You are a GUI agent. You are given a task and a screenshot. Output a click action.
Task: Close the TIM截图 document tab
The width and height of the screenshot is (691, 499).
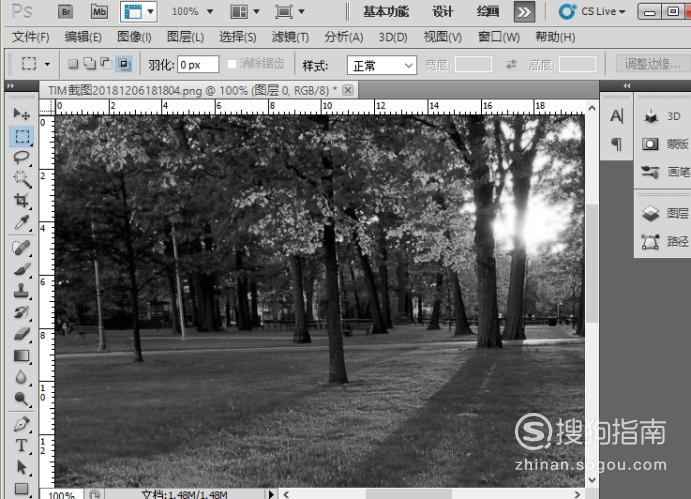coord(348,90)
